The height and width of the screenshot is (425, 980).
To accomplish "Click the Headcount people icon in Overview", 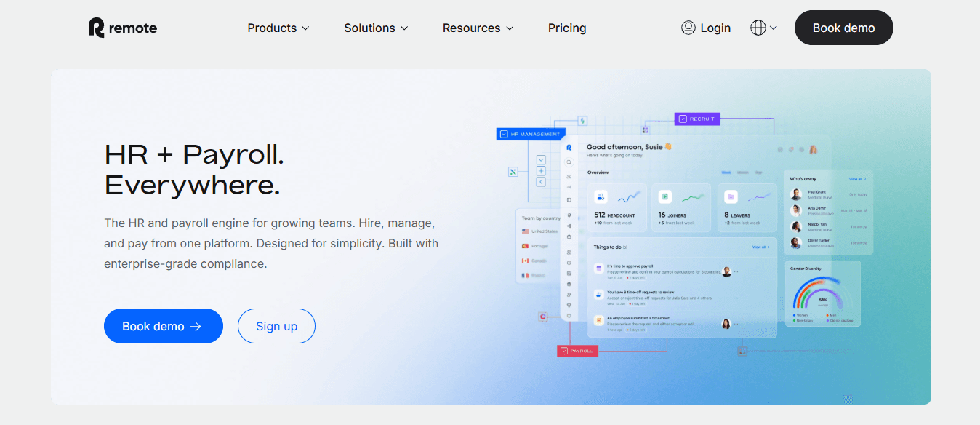I will pos(601,196).
